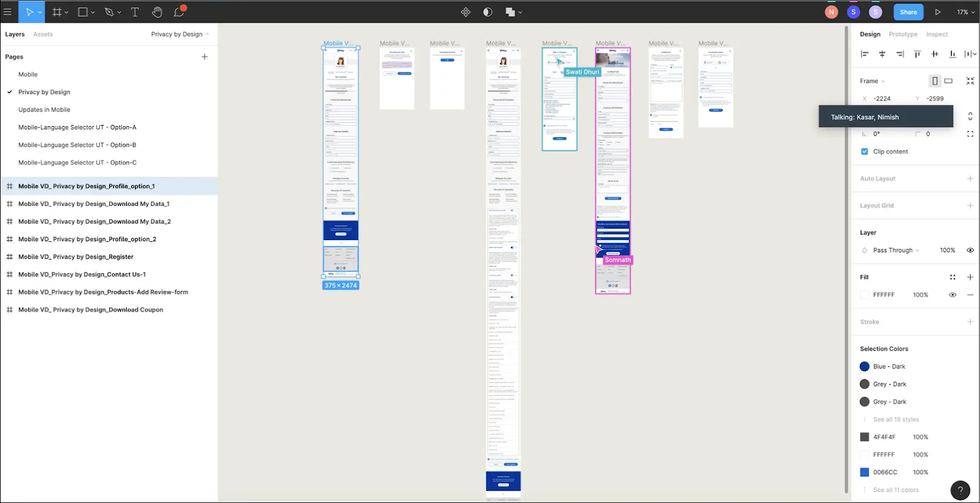Set frame to landscape orientation

[948, 81]
